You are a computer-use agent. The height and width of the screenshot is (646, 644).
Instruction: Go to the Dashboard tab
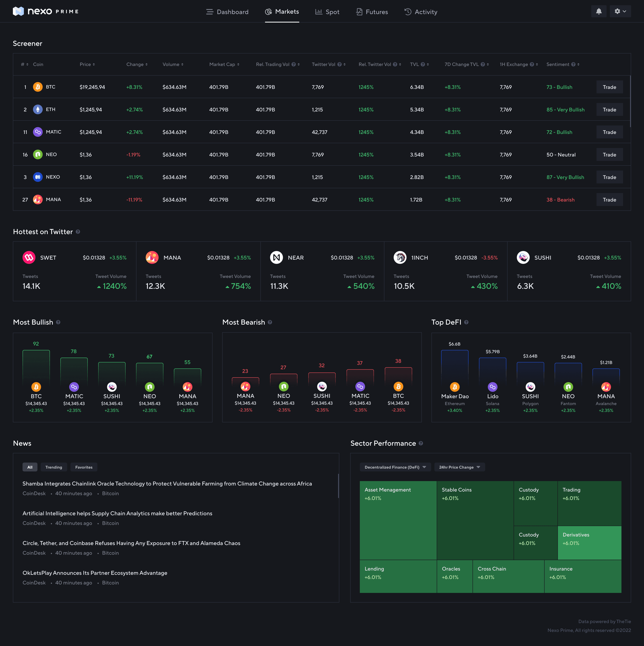227,12
